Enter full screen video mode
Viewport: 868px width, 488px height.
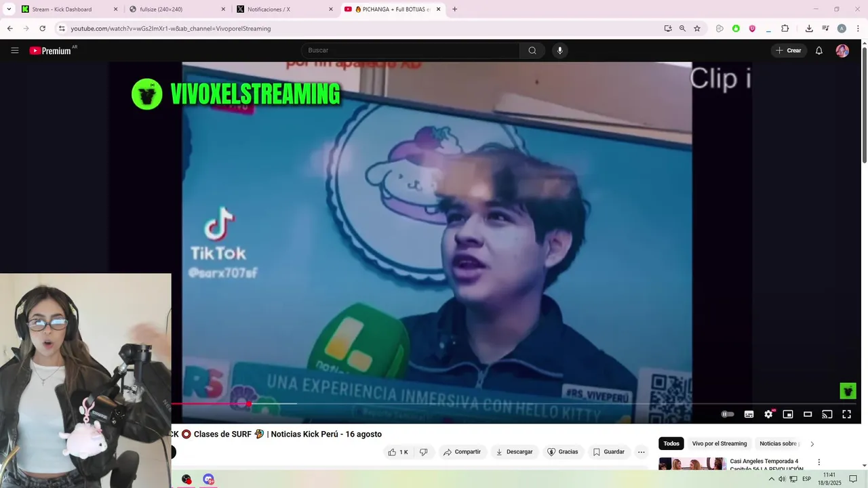pyautogui.click(x=847, y=414)
